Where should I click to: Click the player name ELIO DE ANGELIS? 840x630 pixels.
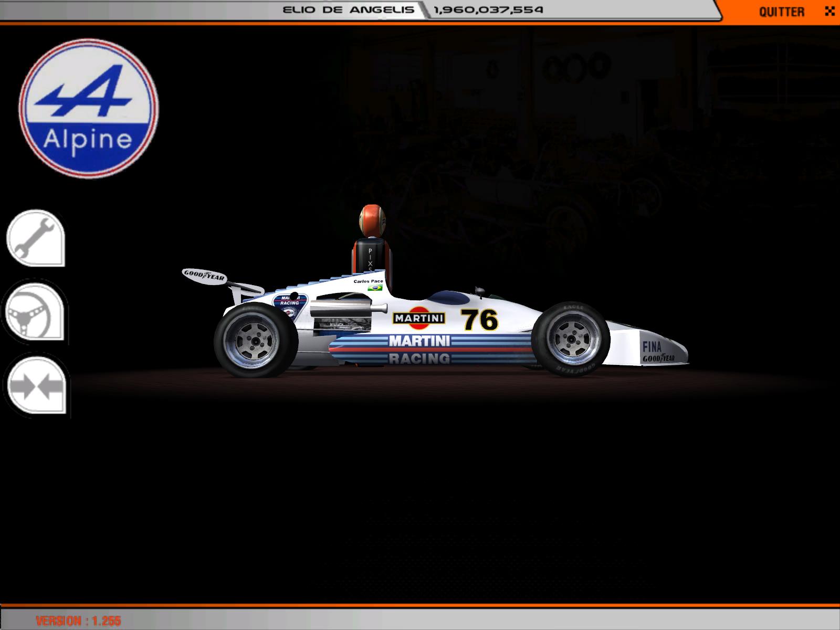[348, 10]
